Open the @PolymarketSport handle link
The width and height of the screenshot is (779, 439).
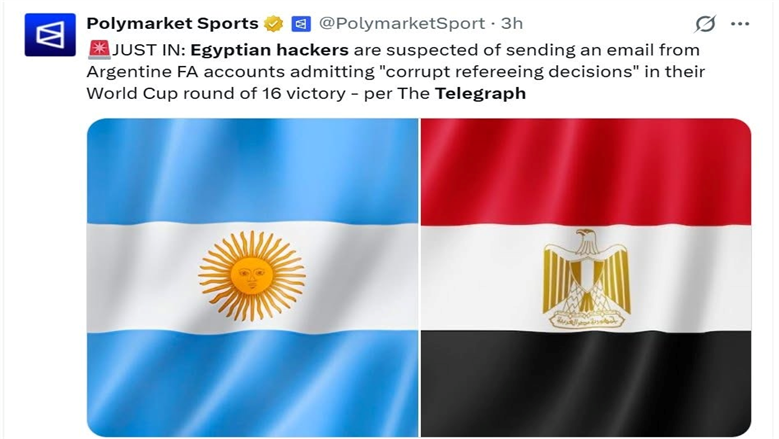coord(402,23)
